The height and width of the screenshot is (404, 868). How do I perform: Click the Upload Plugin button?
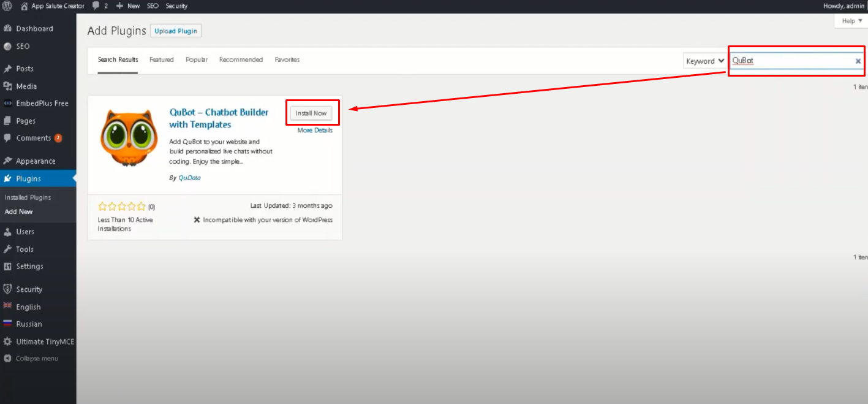176,31
